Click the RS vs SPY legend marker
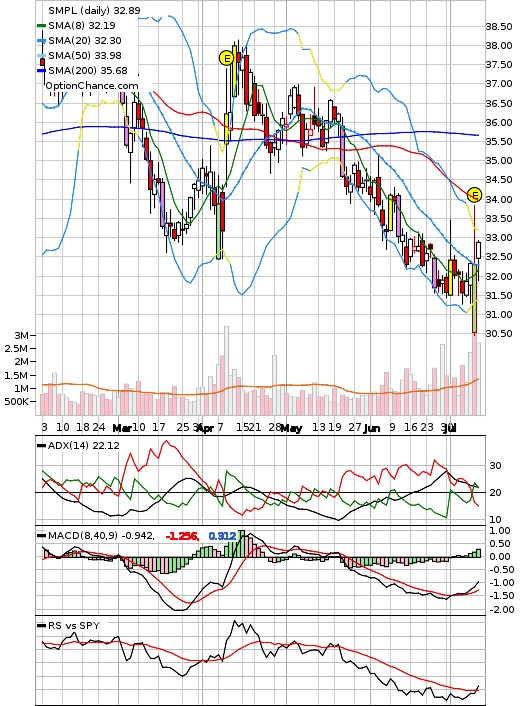The width and height of the screenshot is (526, 706). point(41,626)
